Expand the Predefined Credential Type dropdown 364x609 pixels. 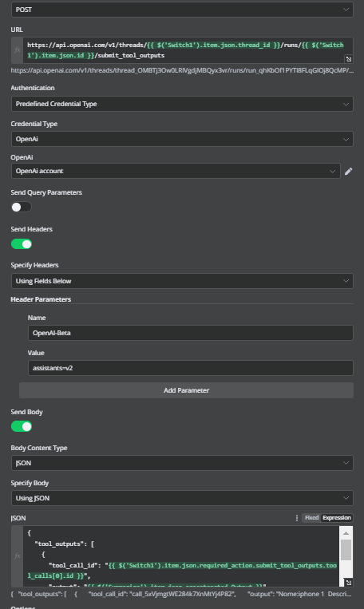[182, 104]
